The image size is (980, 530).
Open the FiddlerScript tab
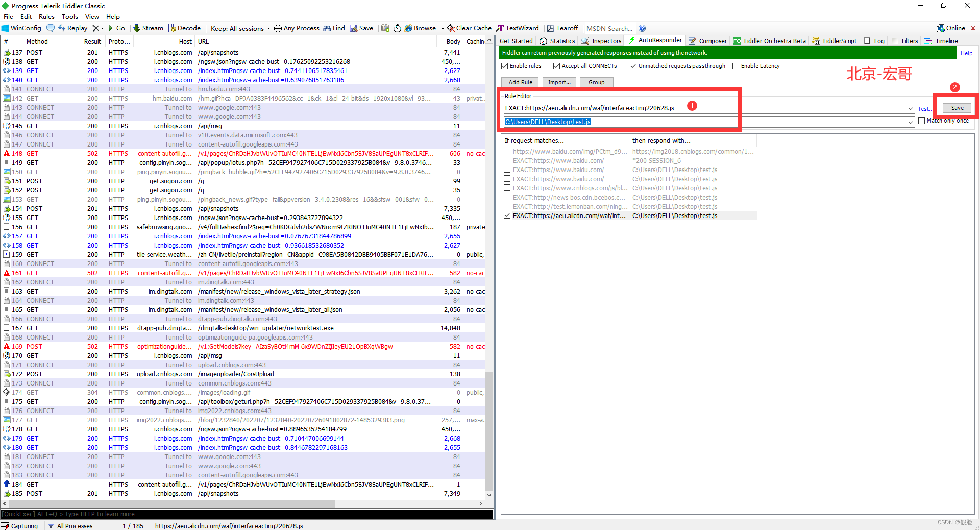(835, 41)
